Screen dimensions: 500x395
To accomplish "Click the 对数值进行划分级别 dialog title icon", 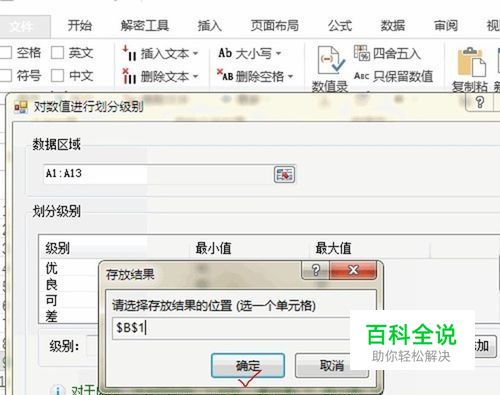I will coord(21,107).
